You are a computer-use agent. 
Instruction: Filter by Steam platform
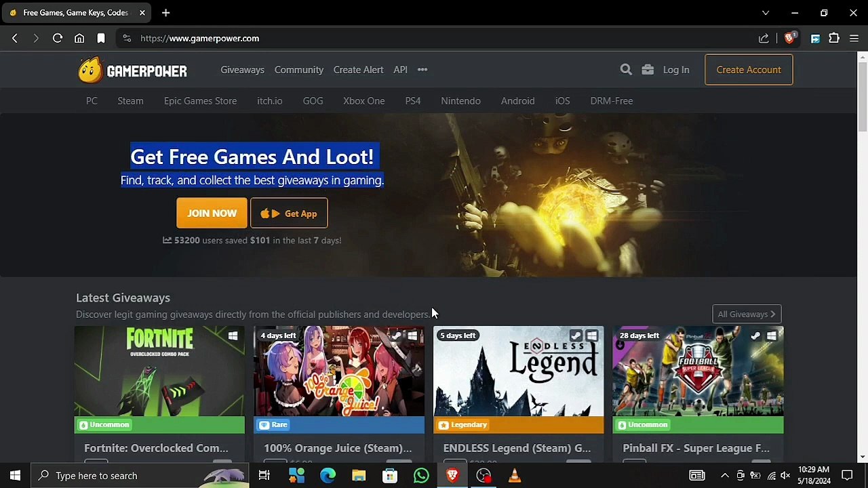[x=130, y=101]
